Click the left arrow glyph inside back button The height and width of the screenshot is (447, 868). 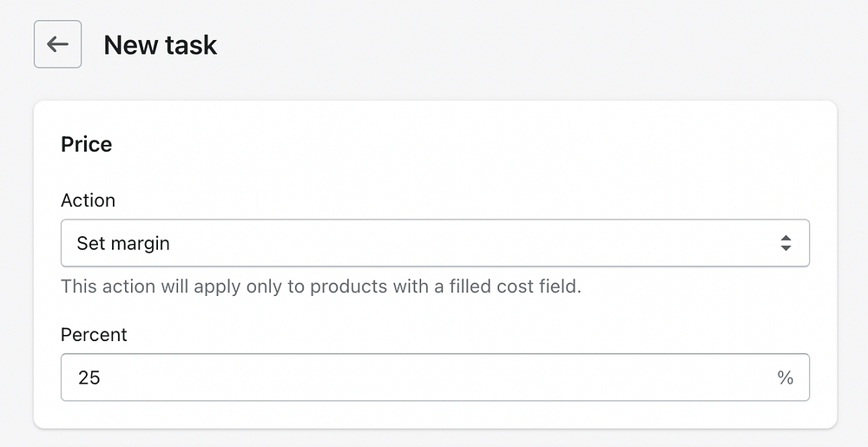(x=57, y=44)
